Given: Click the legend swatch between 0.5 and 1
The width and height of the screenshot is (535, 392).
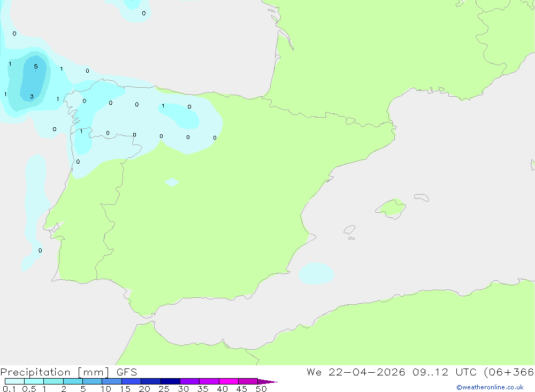Looking at the screenshot, I should 34,381.
